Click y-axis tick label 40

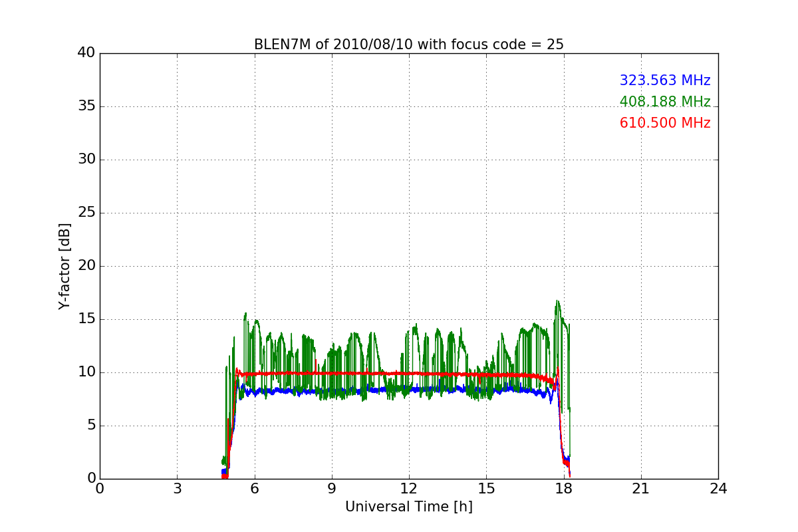coord(86,53)
